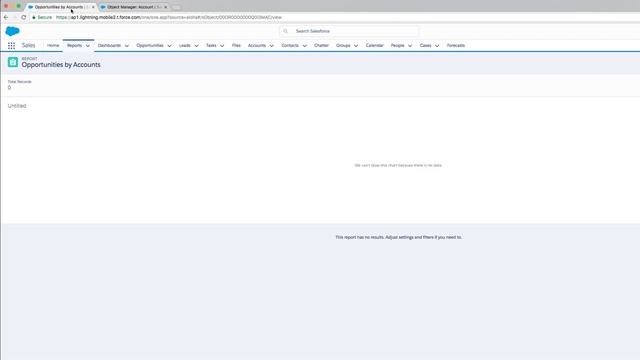Image resolution: width=640 pixels, height=360 pixels.
Task: Click the Opportunities by Accounts report title
Action: pyautogui.click(x=61, y=65)
